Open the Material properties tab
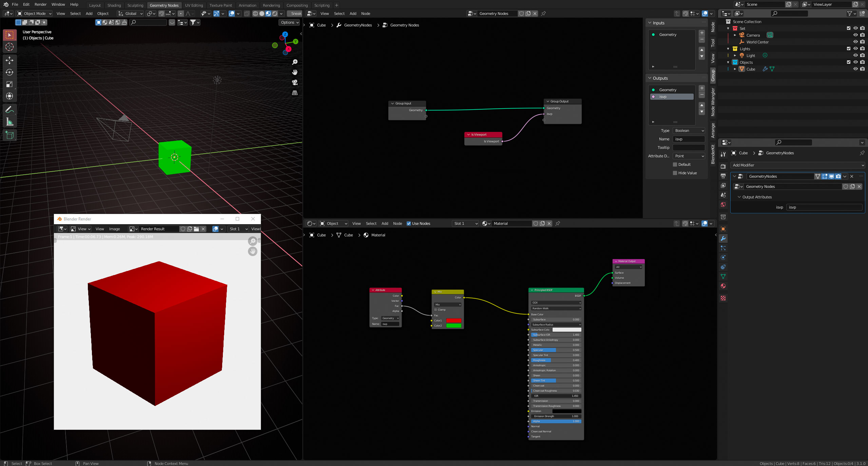This screenshot has height=466, width=868. 723,286
